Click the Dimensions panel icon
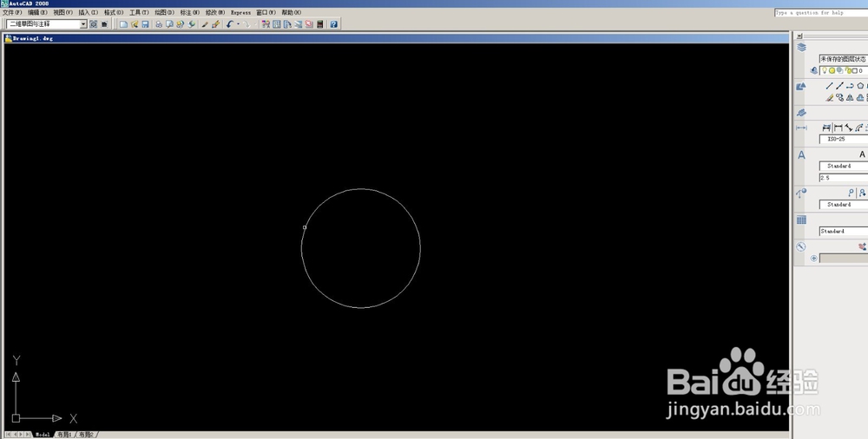Viewport: 868px width, 439px height. pyautogui.click(x=801, y=128)
